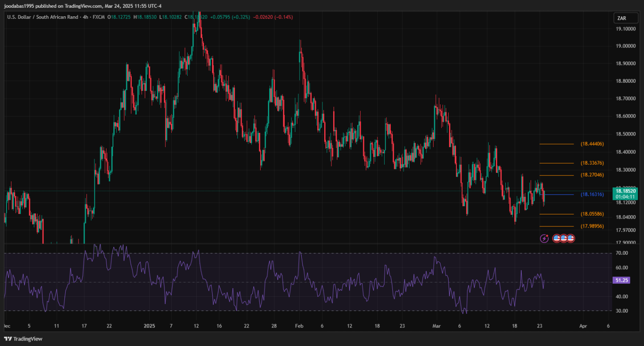Open the ZAR currency selector

622,18
